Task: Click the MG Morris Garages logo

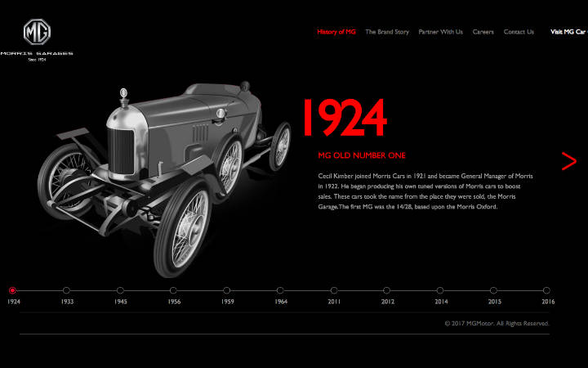Action: pyautogui.click(x=37, y=40)
